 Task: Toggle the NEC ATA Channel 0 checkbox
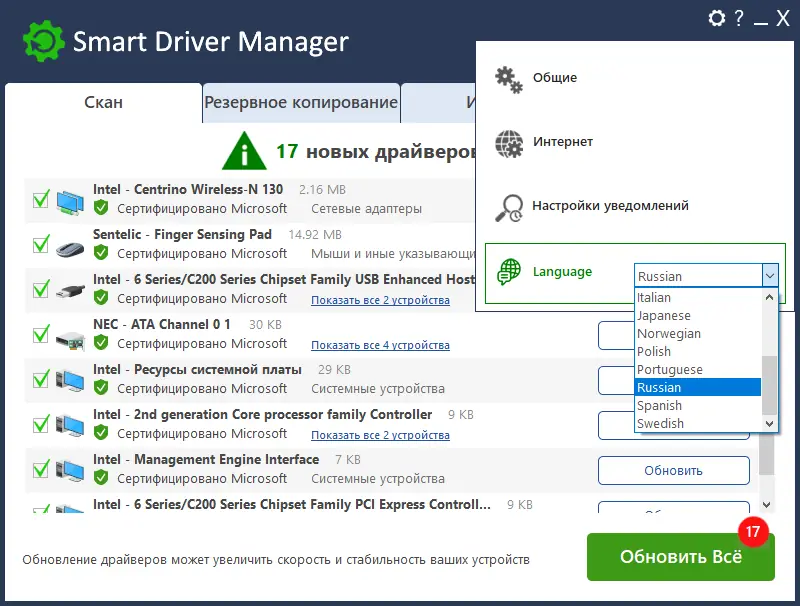pyautogui.click(x=41, y=334)
